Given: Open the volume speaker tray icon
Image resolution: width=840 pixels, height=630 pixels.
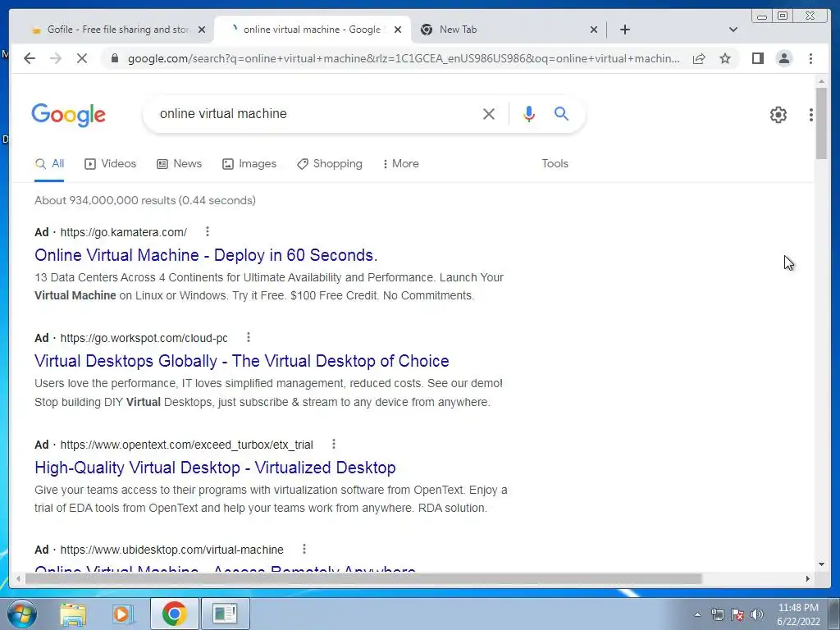Looking at the screenshot, I should coord(757,614).
